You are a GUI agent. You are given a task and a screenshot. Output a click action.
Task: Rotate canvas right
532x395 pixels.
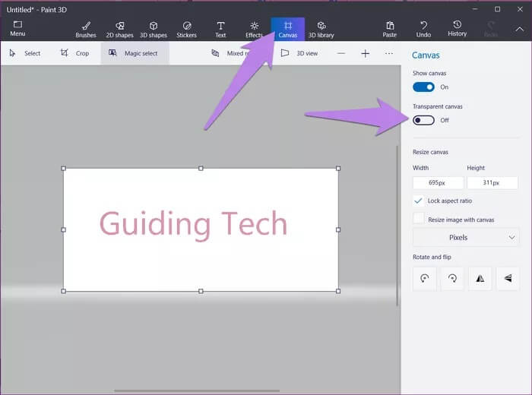(452, 278)
